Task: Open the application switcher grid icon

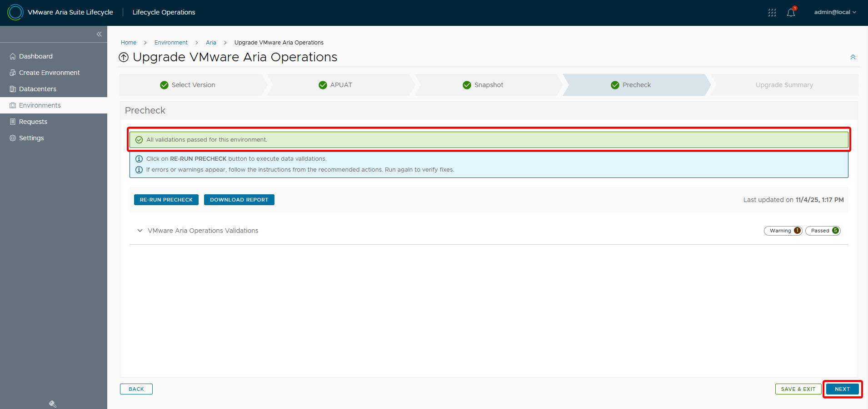Action: pos(772,13)
